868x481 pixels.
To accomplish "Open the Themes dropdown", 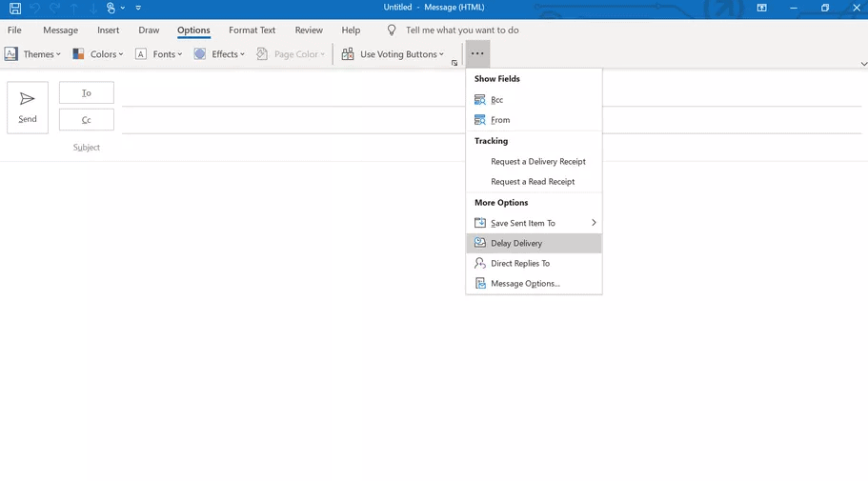I will click(x=32, y=53).
